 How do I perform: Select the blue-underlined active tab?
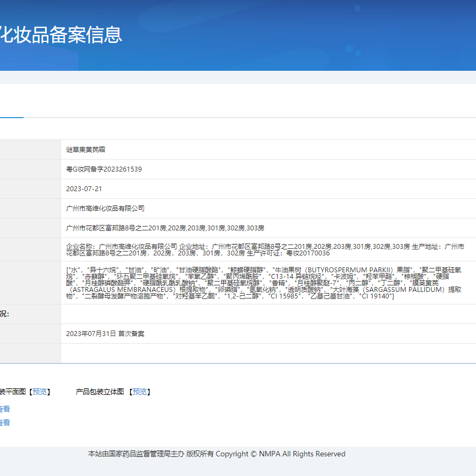point(11,109)
